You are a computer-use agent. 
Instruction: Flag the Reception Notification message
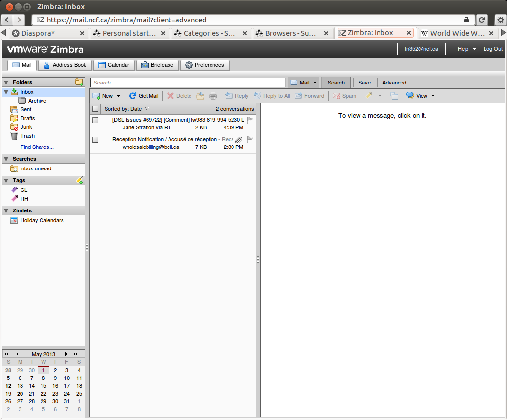249,139
